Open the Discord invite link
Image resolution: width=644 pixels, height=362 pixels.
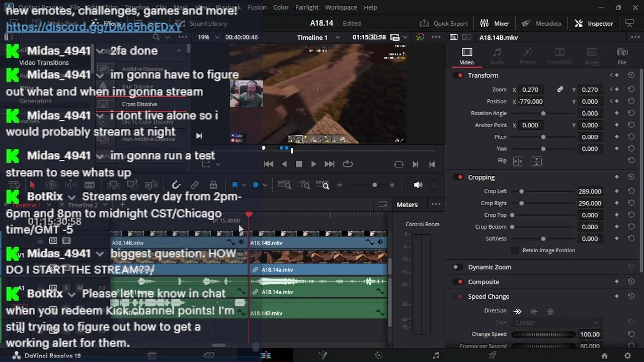tap(94, 26)
